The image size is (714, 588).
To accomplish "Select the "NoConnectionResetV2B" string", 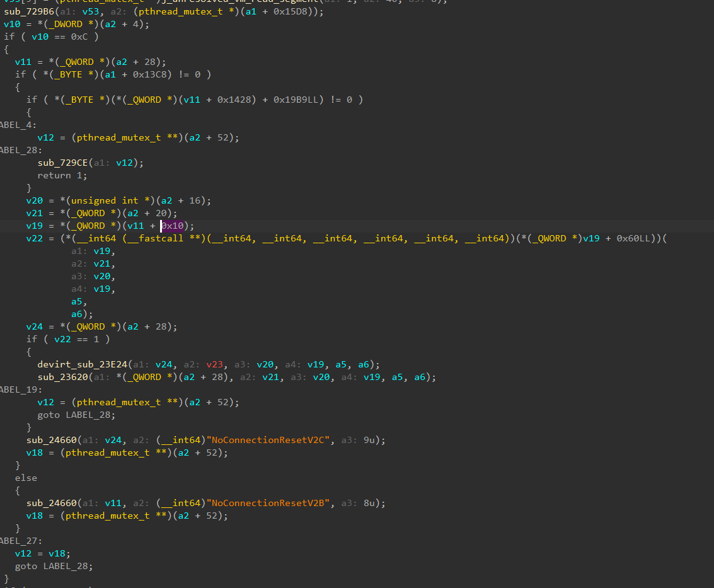I will tap(268, 504).
